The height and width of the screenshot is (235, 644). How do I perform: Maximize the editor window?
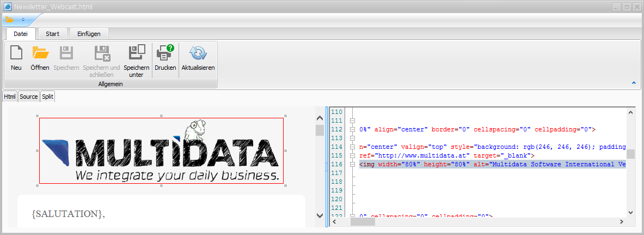(627, 7)
